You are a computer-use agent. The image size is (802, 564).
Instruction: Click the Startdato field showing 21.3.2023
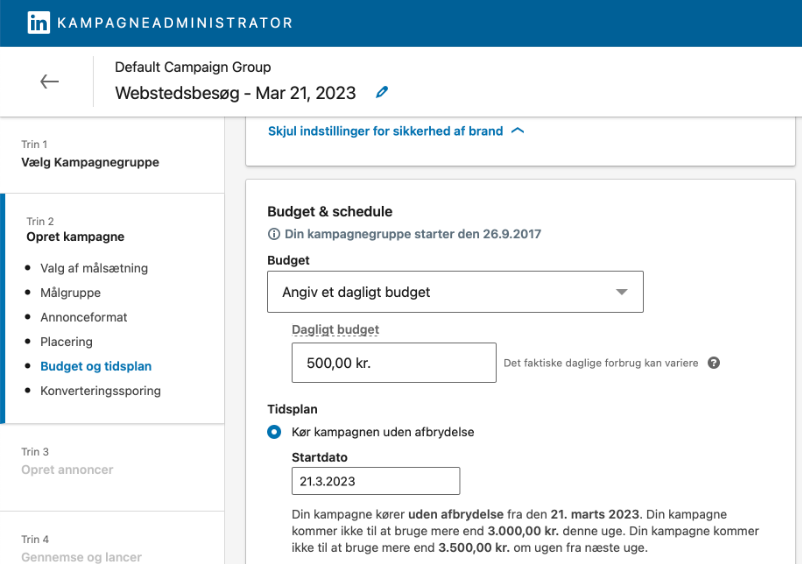pos(375,481)
